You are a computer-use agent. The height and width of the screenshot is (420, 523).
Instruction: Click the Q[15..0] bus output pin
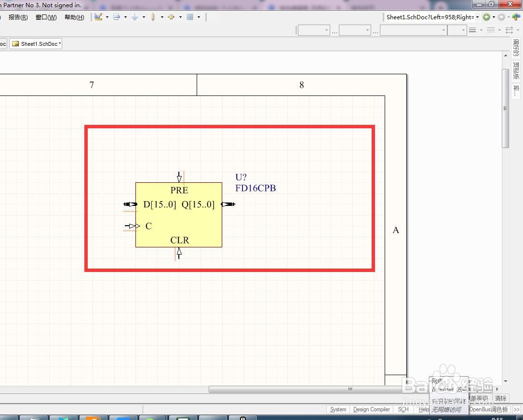pyautogui.click(x=228, y=204)
